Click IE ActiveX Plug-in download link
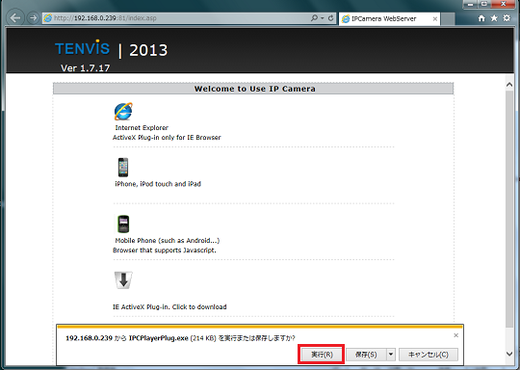 pyautogui.click(x=170, y=307)
